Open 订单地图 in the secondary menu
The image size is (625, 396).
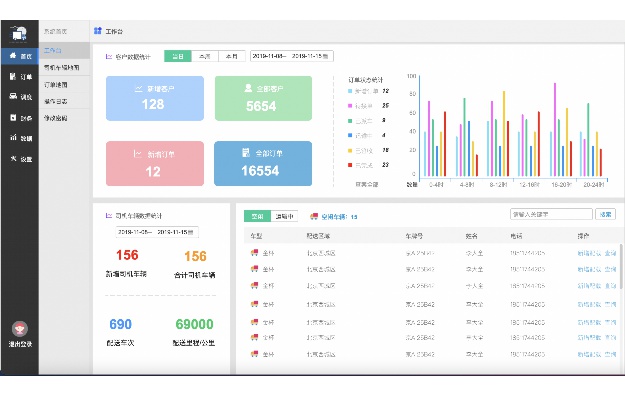(64, 85)
